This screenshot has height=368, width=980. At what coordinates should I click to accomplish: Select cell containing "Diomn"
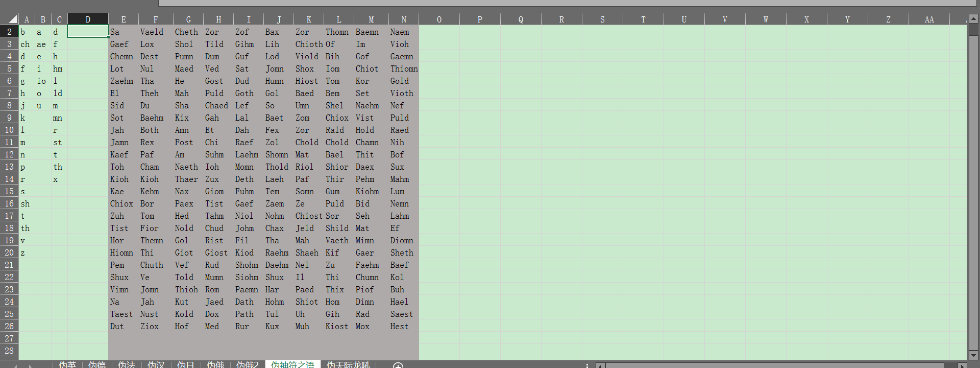tap(404, 240)
